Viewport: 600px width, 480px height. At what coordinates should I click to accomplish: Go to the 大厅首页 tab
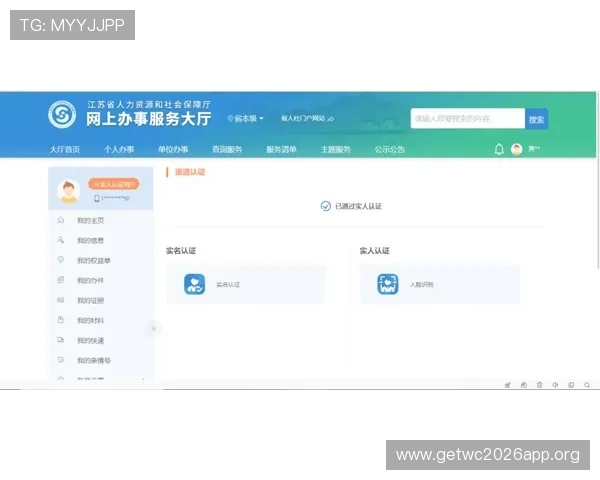coord(65,149)
